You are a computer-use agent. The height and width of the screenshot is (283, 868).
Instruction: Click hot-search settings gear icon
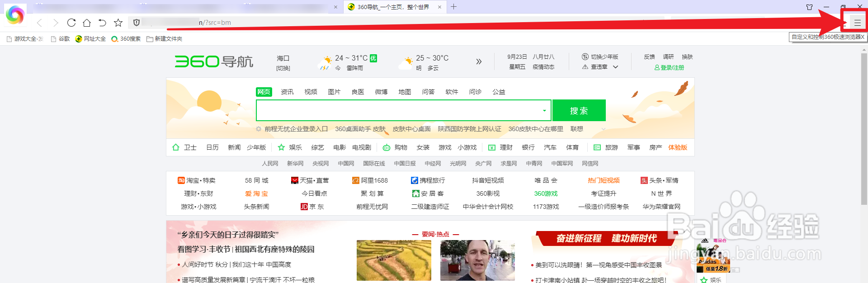259,129
